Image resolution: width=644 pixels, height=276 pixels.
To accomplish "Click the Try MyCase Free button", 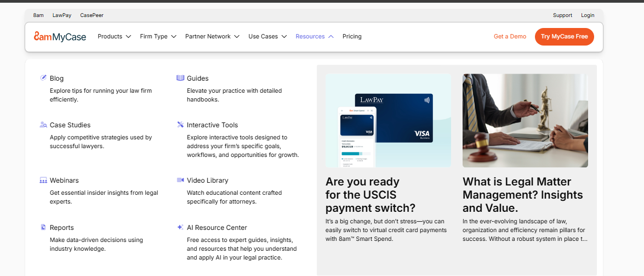I will [565, 37].
